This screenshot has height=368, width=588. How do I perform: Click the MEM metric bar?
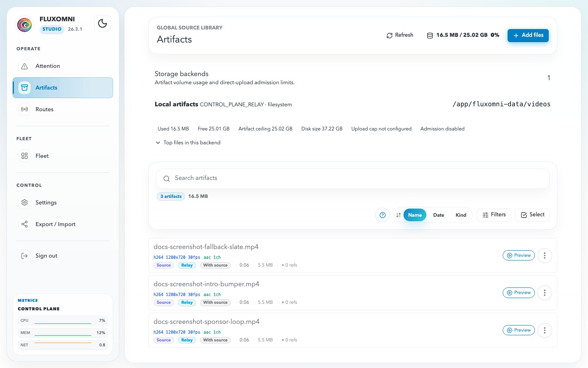pyautogui.click(x=63, y=333)
